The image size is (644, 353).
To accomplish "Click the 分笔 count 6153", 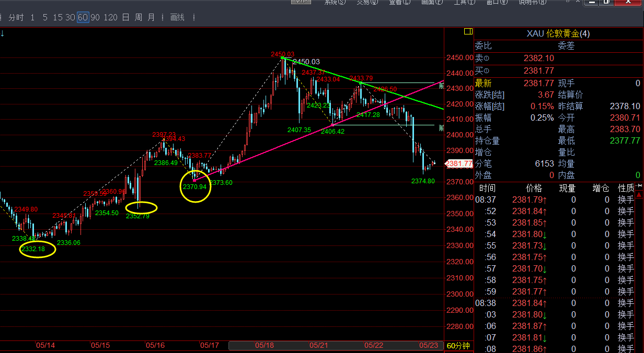I will [544, 164].
